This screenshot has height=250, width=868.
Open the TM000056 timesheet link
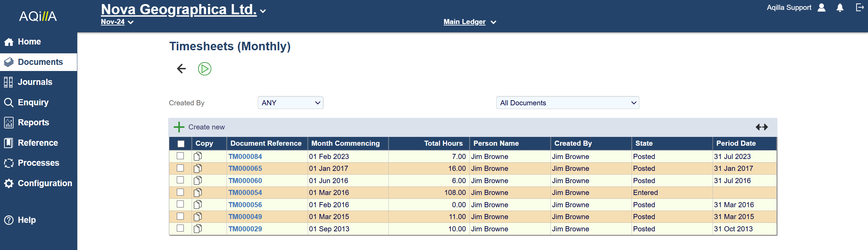tap(245, 205)
